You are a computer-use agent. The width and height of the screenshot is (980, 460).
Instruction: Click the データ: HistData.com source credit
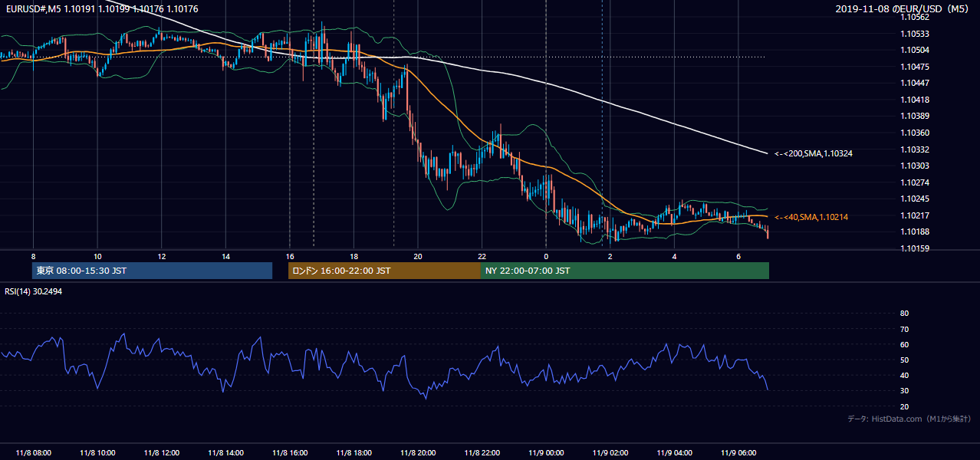909,419
